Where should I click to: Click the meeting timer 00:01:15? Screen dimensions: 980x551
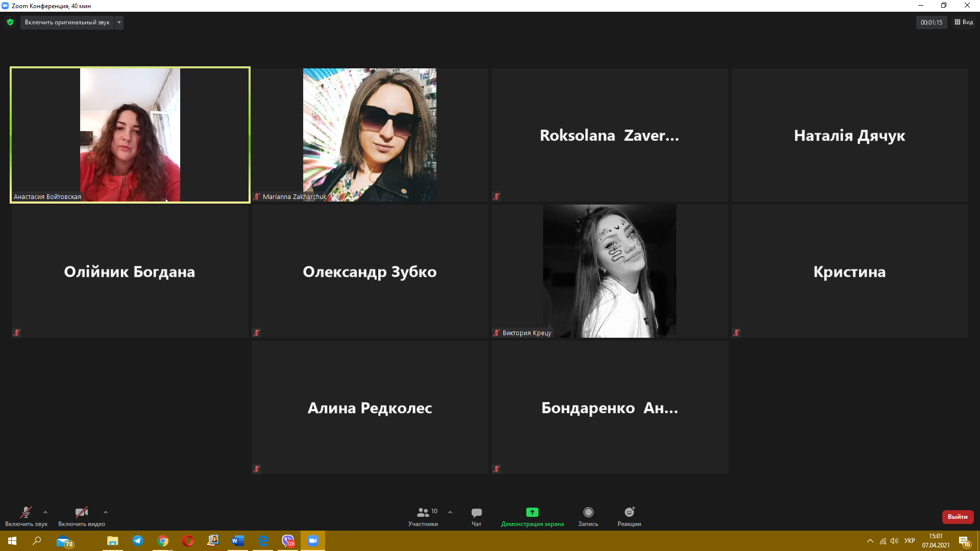point(931,22)
